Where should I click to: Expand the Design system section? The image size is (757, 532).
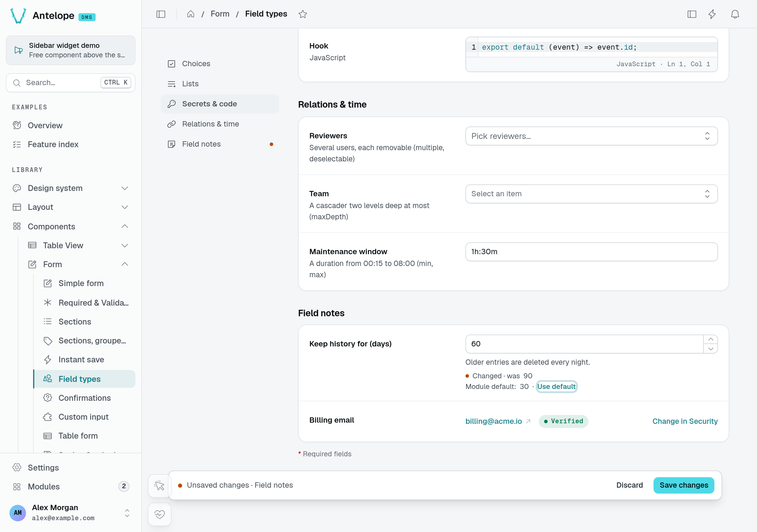(71, 188)
